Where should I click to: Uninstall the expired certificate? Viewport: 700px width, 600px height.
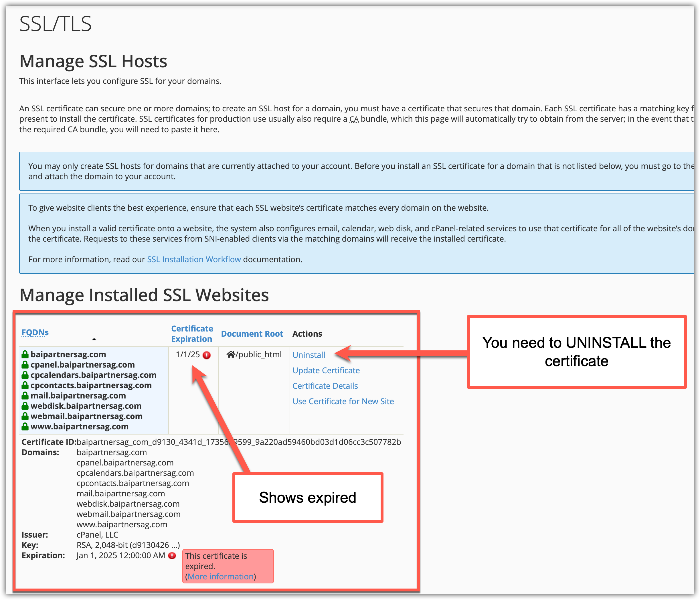[309, 355]
